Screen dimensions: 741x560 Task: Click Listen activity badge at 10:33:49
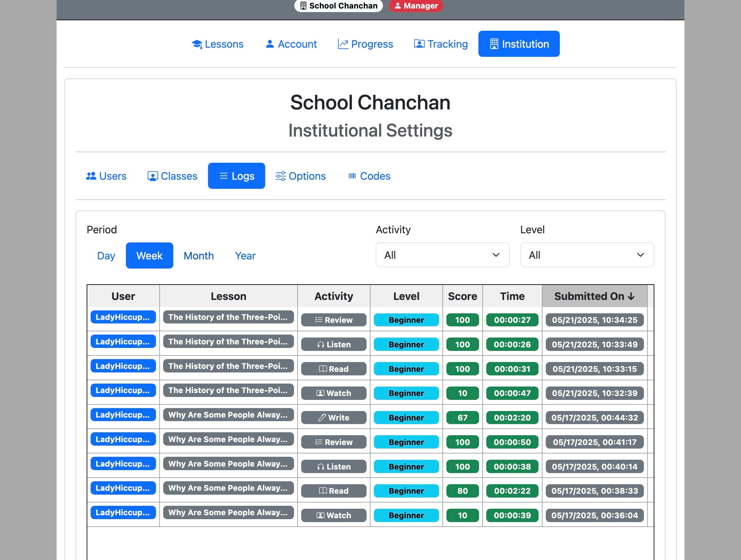[x=334, y=344]
